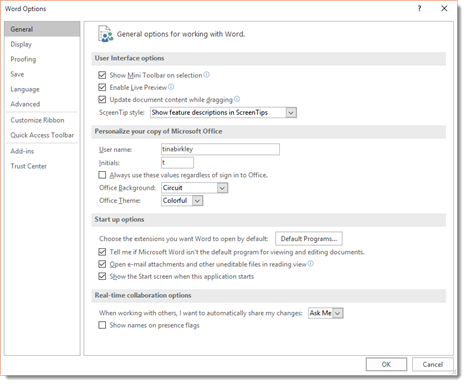Toggle Open e-mail attachments in reading view
Image resolution: width=466 pixels, height=384 pixels.
click(102, 264)
